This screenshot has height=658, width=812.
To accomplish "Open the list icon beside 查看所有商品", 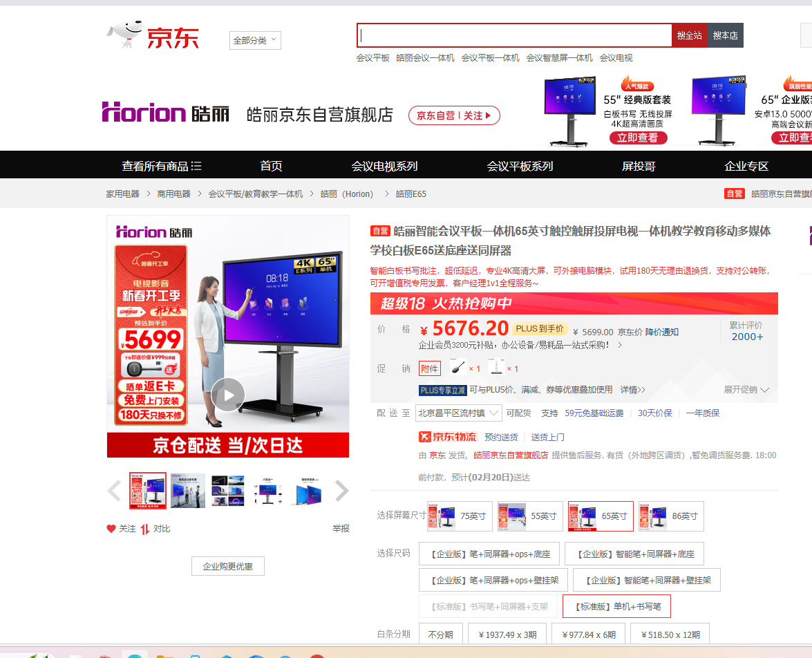I will point(196,166).
